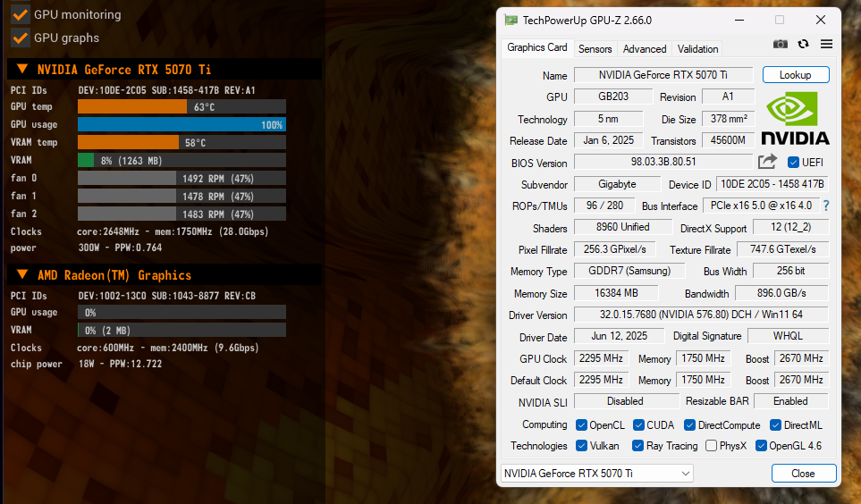
Task: Click NVIDIA power text 300W - PPW:0.764
Action: click(x=121, y=248)
